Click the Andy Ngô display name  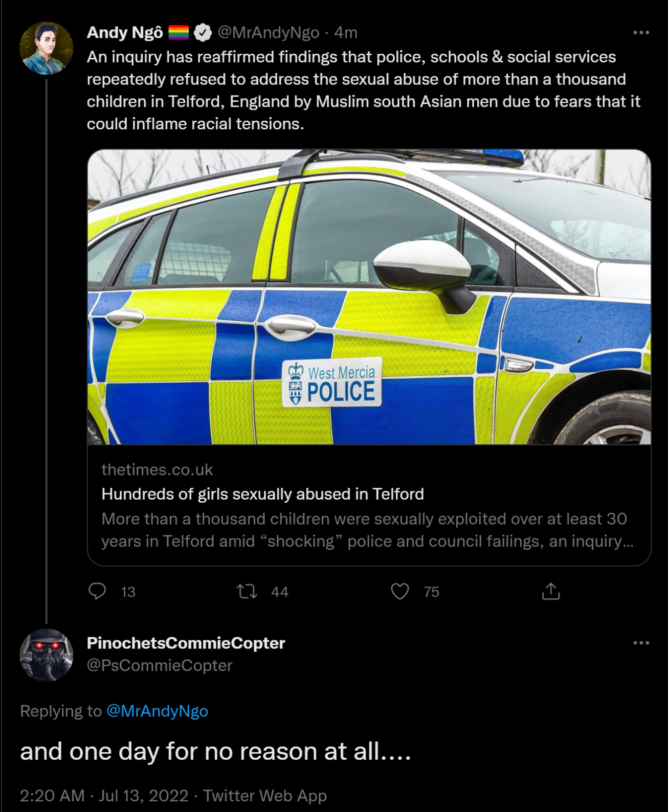coord(125,33)
